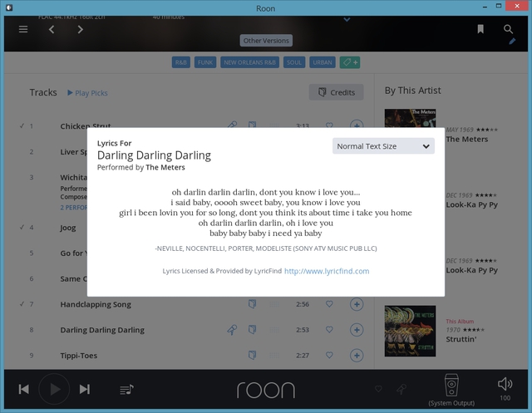Open lyrics microphone icon for Darling Darling Darling

[x=232, y=330]
